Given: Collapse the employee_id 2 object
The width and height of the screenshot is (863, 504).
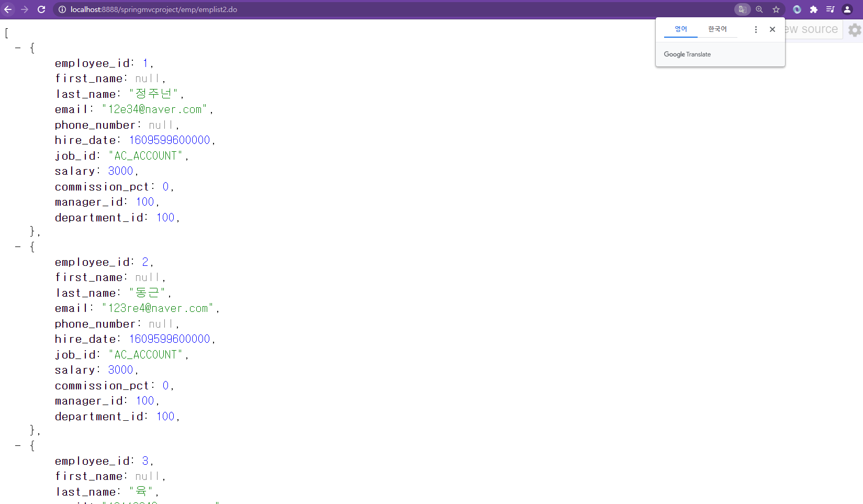Looking at the screenshot, I should click(x=18, y=247).
